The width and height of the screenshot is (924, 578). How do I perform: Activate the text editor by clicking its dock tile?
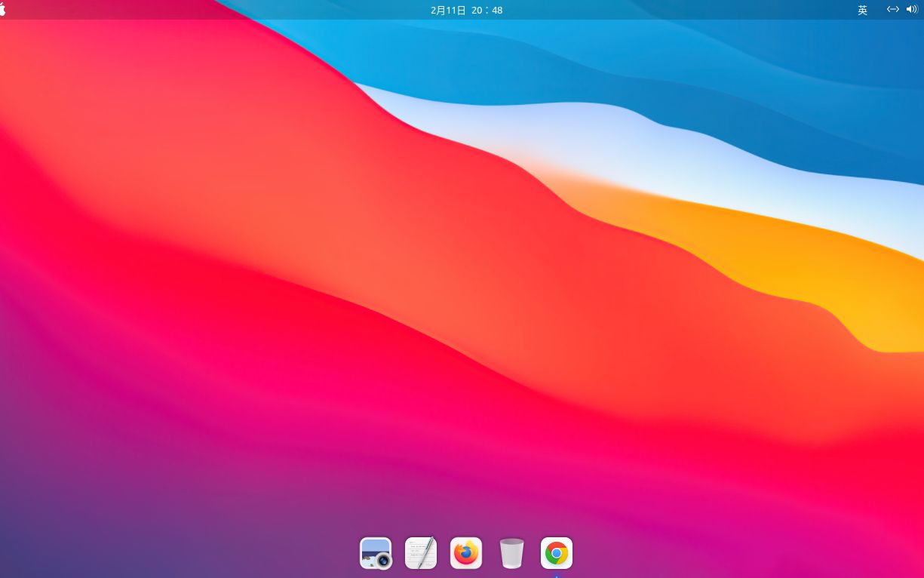point(420,552)
